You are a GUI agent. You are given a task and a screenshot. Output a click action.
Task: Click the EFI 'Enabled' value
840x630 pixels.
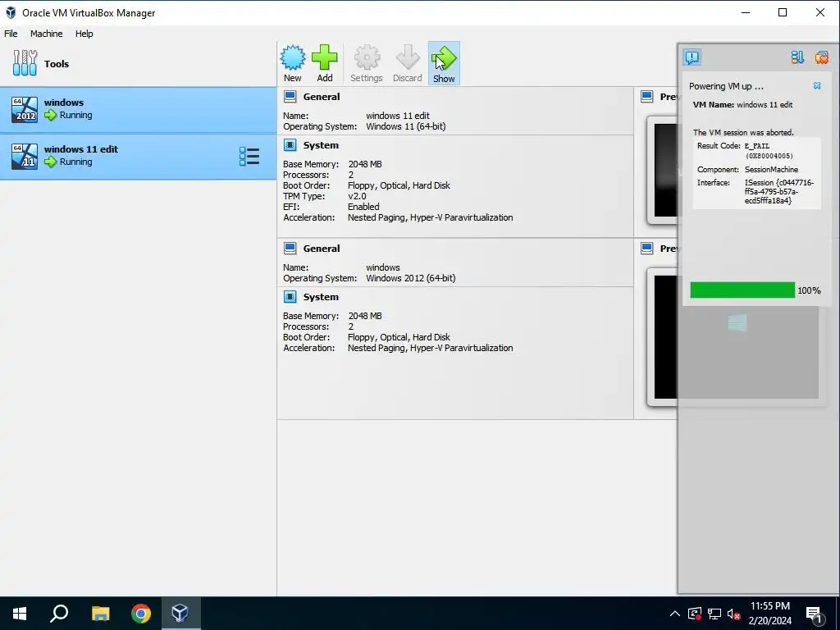(x=363, y=207)
